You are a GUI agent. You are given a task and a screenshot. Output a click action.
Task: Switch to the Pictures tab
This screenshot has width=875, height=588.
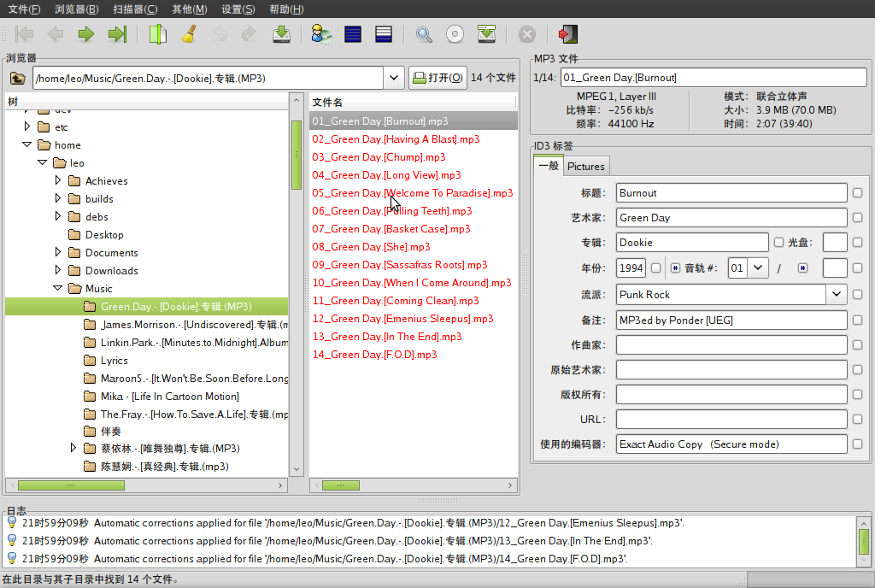click(586, 167)
